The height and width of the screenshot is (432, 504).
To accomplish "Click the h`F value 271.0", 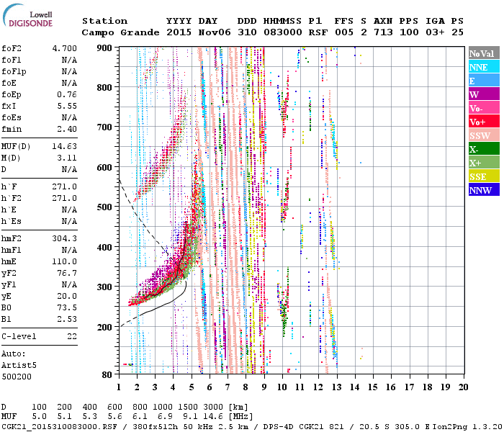I will tap(65, 186).
